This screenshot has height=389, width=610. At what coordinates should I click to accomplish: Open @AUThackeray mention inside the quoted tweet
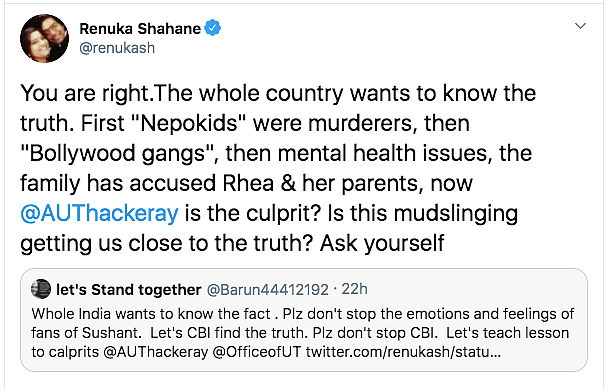[x=156, y=352]
